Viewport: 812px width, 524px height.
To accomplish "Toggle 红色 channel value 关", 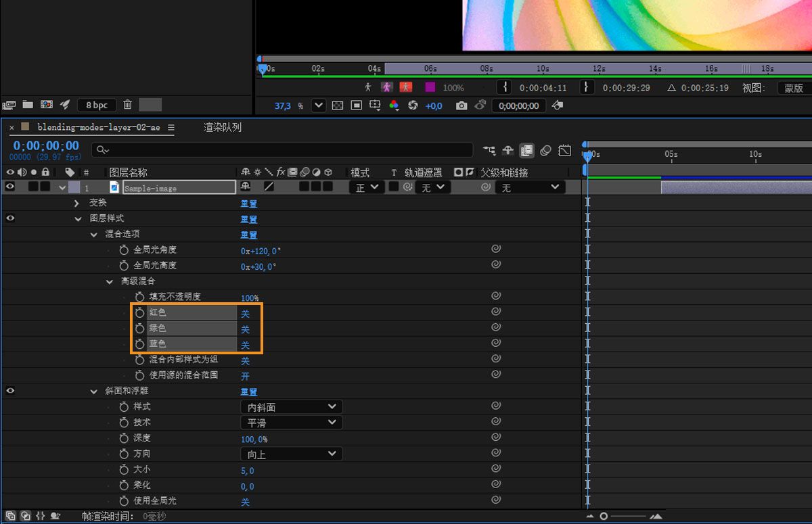I will [246, 314].
